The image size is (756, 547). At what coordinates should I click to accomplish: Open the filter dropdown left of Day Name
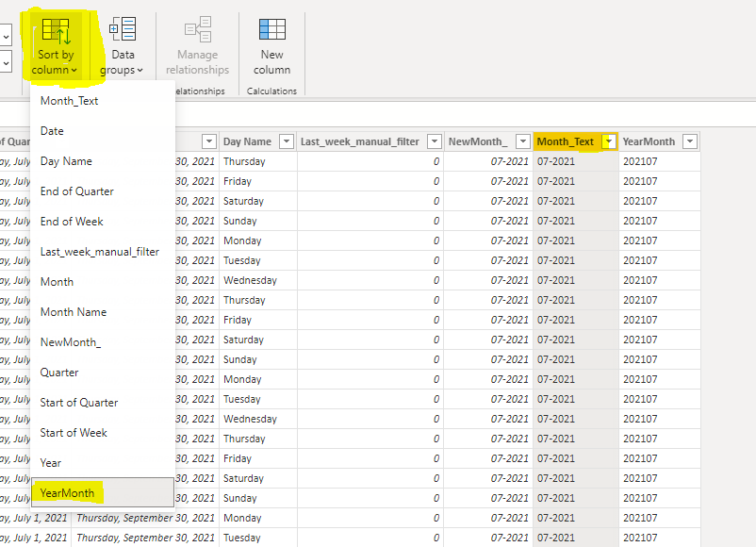coord(208,141)
